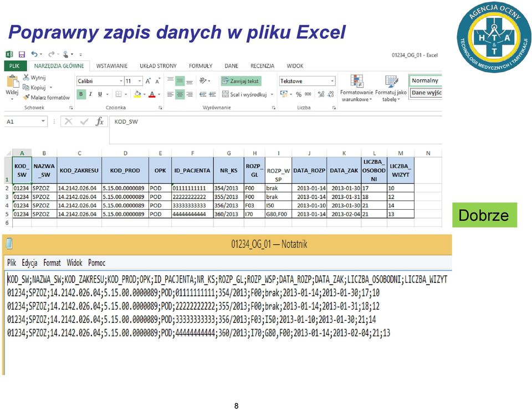Expand Kopiuj dropdown arrow

[x=51, y=87]
